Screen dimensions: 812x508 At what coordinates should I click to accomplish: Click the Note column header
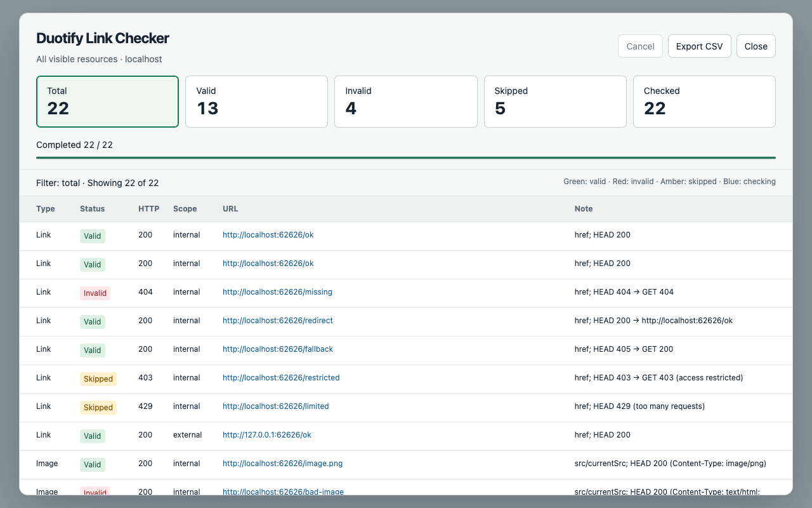click(x=584, y=208)
